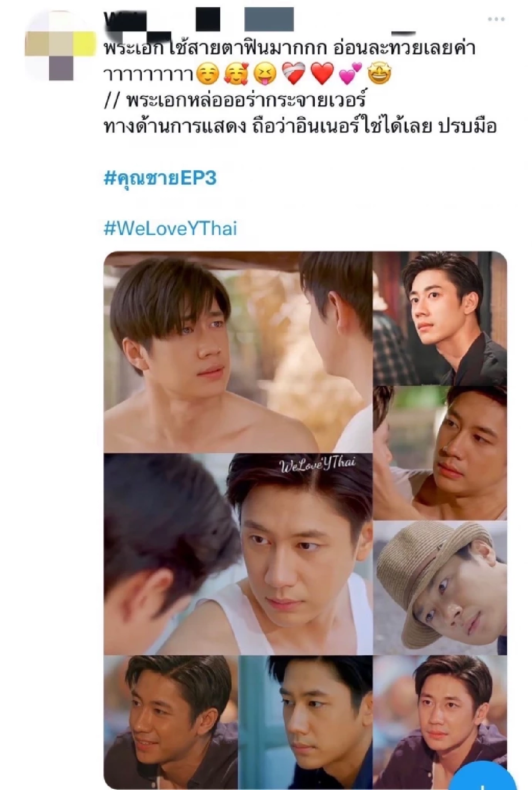Open the tweet's three-dot more menu
Image resolution: width=532 pixels, height=790 pixels.
pos(496,20)
